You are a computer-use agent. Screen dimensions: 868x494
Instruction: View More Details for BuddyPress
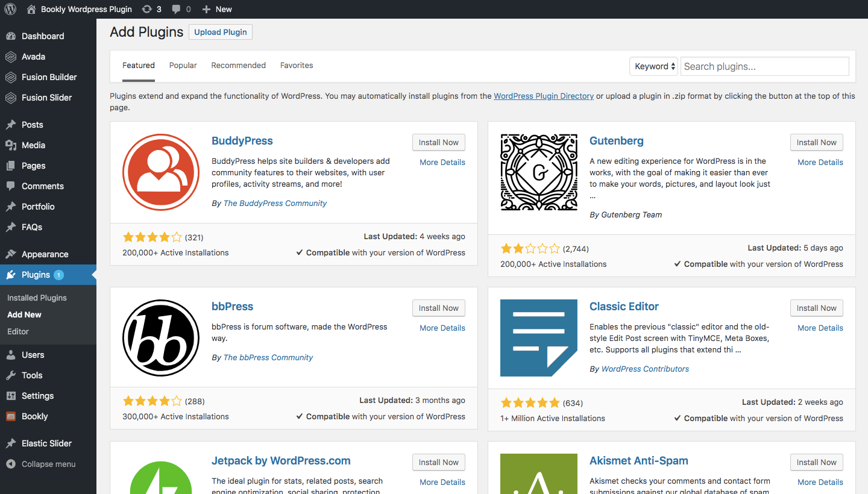pyautogui.click(x=442, y=162)
